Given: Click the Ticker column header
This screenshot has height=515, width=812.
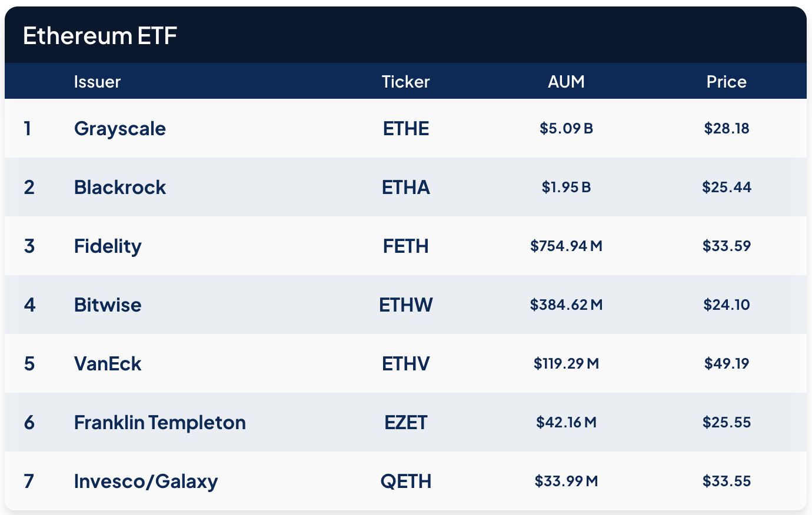Looking at the screenshot, I should [405, 82].
